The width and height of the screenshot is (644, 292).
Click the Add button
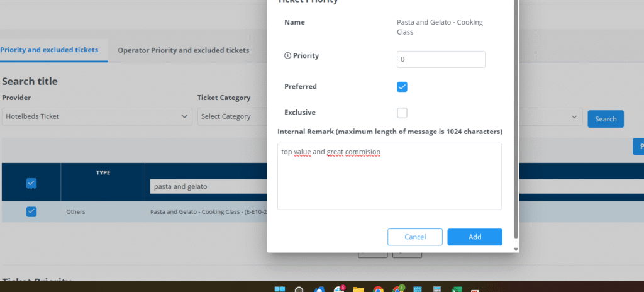(x=475, y=237)
